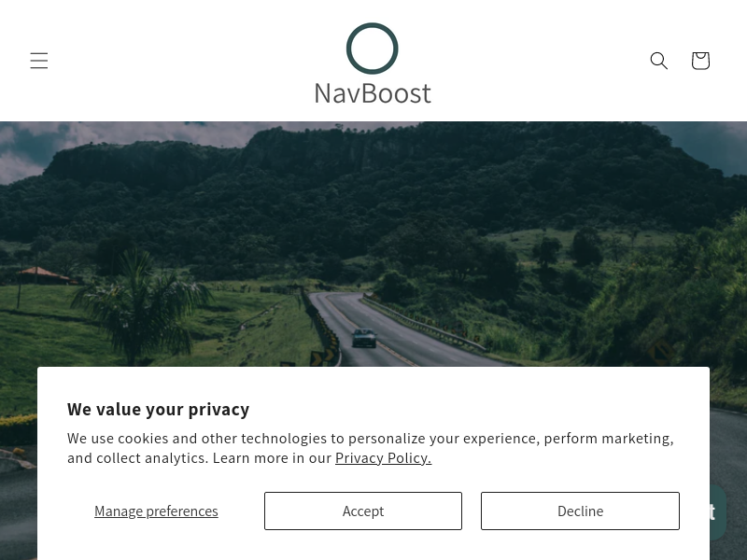
Task: Open Manage preferences for cookies
Action: [x=156, y=511]
